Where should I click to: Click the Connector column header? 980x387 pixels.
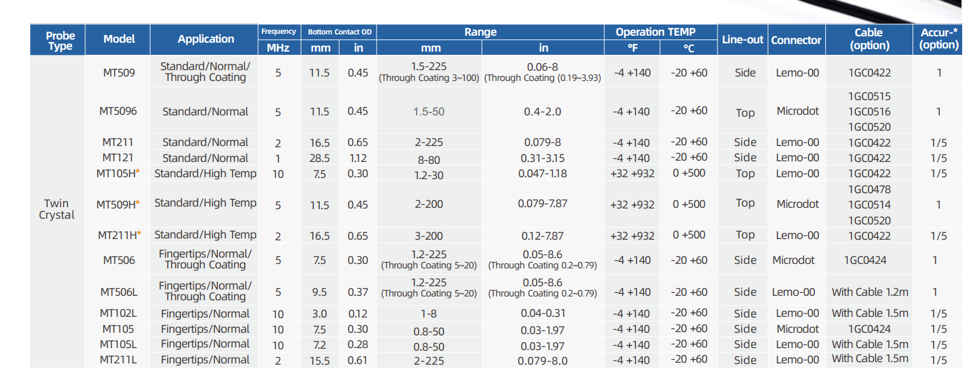[796, 40]
